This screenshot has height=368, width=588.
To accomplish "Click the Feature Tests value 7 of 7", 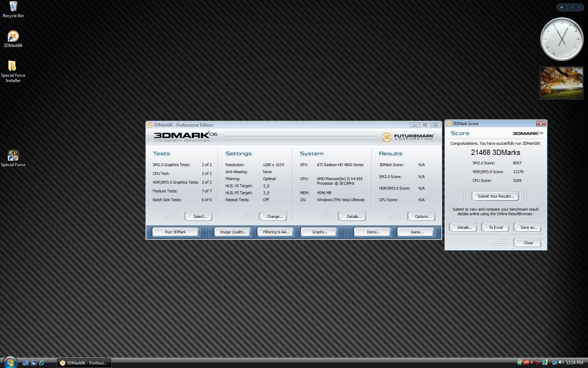I will click(206, 191).
